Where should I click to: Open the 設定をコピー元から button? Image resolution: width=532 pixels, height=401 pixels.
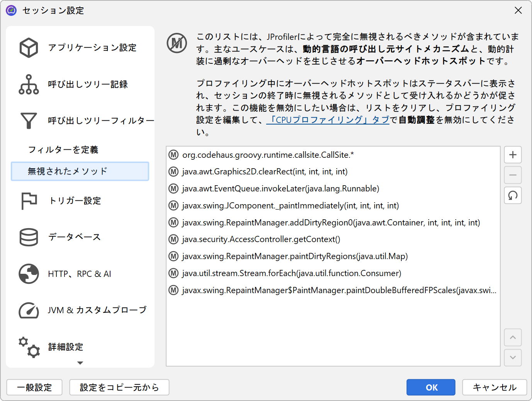[x=119, y=387]
